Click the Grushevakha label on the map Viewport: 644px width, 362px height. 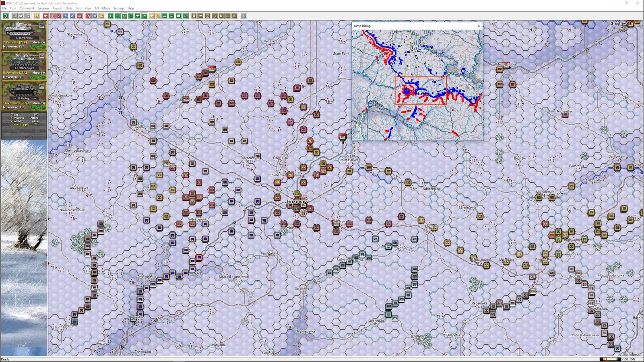coord(622,23)
